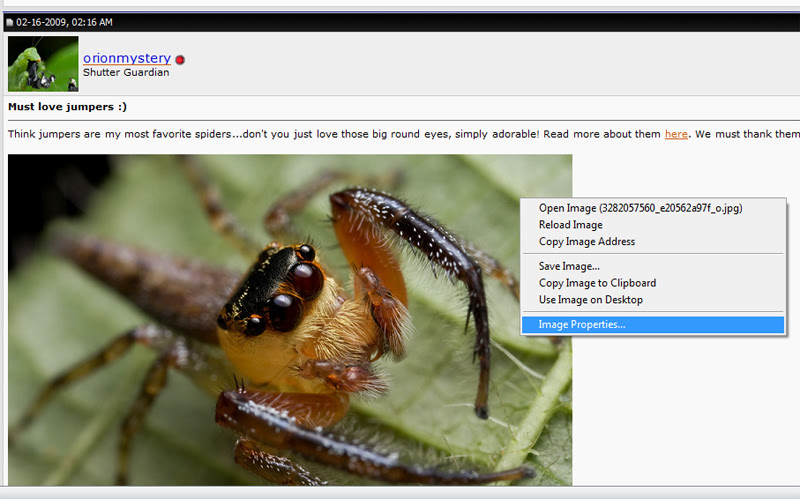Click the '02-16-2009, 02:16 AM' timestamp
This screenshot has width=800, height=499.
click(64, 22)
